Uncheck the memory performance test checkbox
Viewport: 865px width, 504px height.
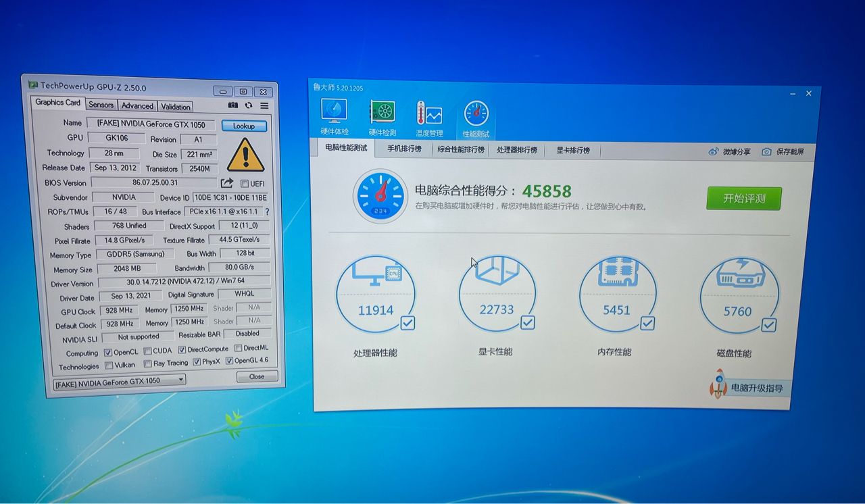point(647,324)
